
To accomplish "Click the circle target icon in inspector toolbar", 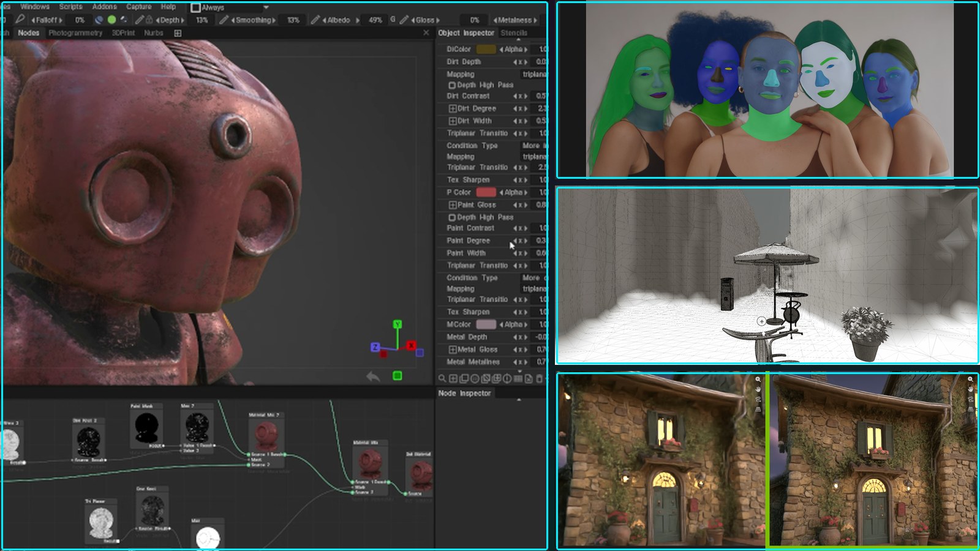I will click(x=475, y=378).
